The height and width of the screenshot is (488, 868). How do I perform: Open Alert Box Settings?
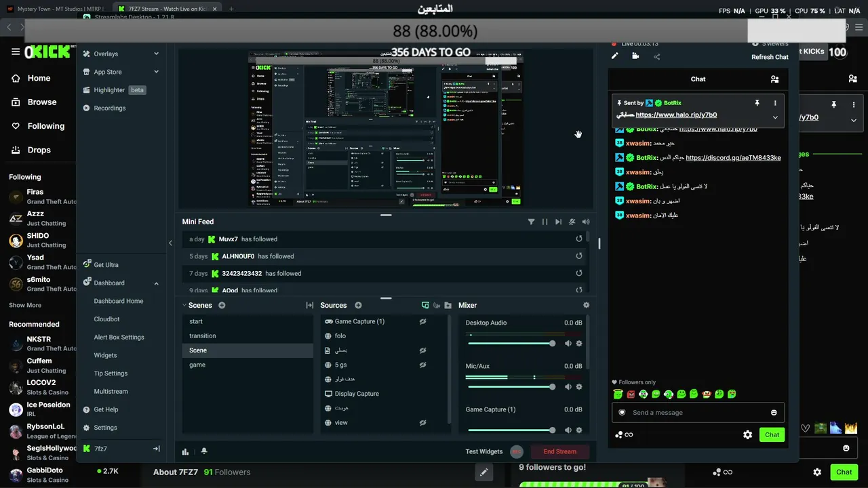(x=119, y=338)
